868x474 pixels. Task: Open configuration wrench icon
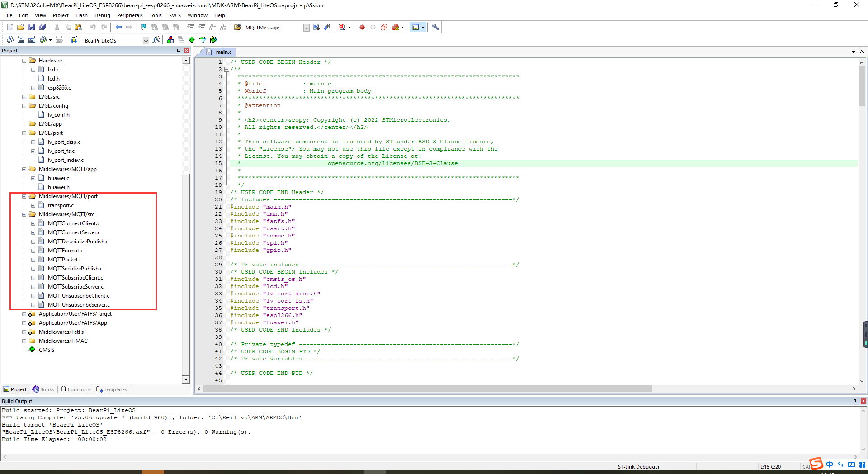435,27
